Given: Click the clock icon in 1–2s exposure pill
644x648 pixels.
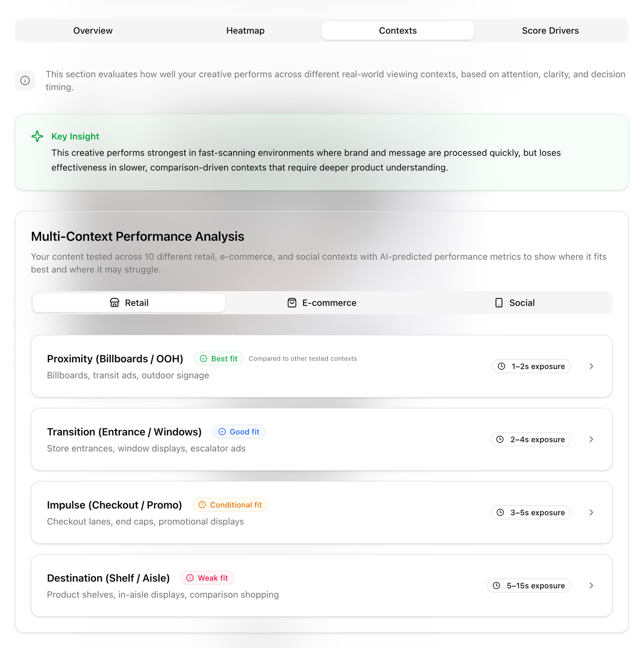Looking at the screenshot, I should click(x=502, y=366).
